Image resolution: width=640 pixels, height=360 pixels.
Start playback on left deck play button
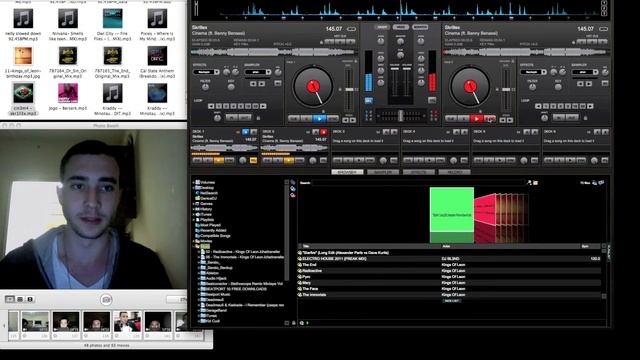coord(319,119)
